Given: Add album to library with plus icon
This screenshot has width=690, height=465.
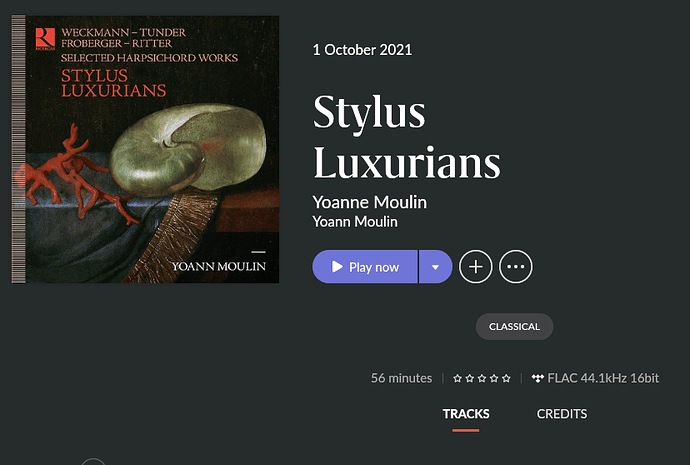Looking at the screenshot, I should (x=475, y=267).
